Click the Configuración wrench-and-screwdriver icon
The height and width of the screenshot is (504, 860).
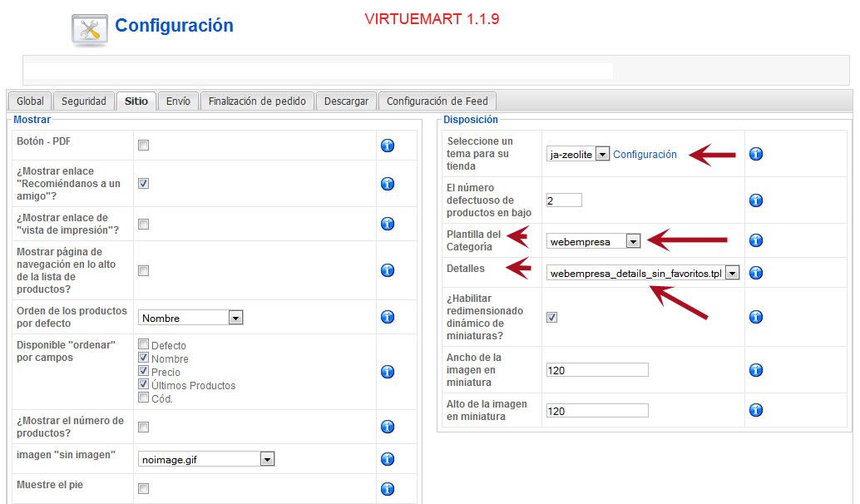(89, 30)
